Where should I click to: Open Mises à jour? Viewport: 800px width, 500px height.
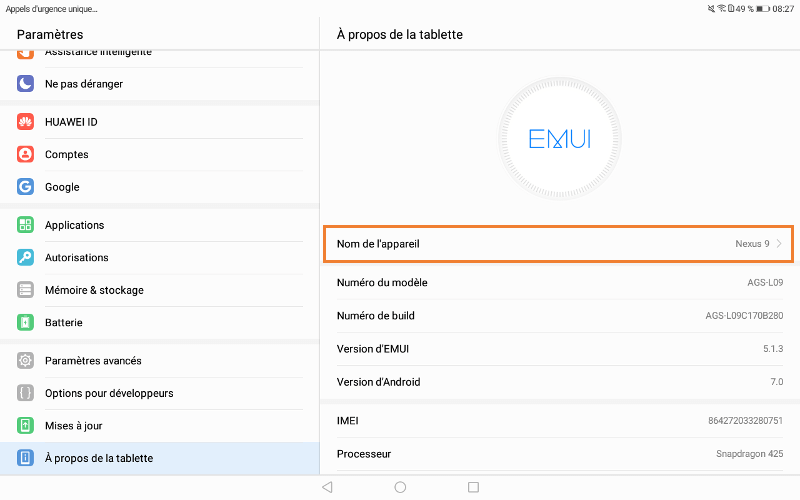160,426
